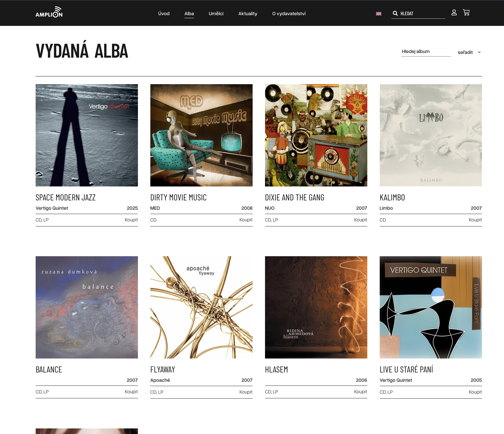Click Koupit for Space Modern Jazz
The height and width of the screenshot is (434, 504).
point(131,220)
